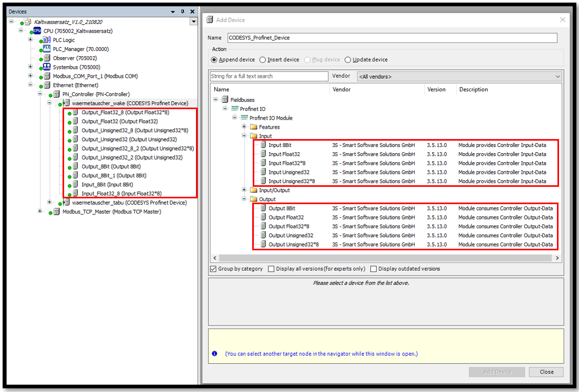Click the PLC_Manager icon in device tree
Screen dimensions: 579x392
pos(47,49)
